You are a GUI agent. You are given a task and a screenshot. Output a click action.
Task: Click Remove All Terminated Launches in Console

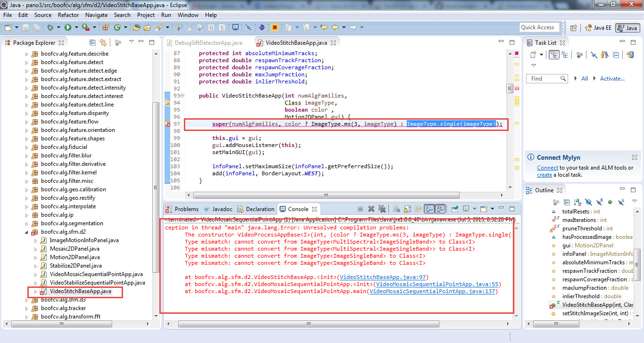click(x=382, y=209)
